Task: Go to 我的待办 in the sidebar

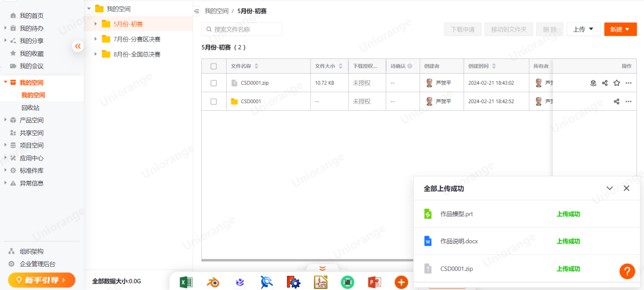Action: [x=32, y=28]
